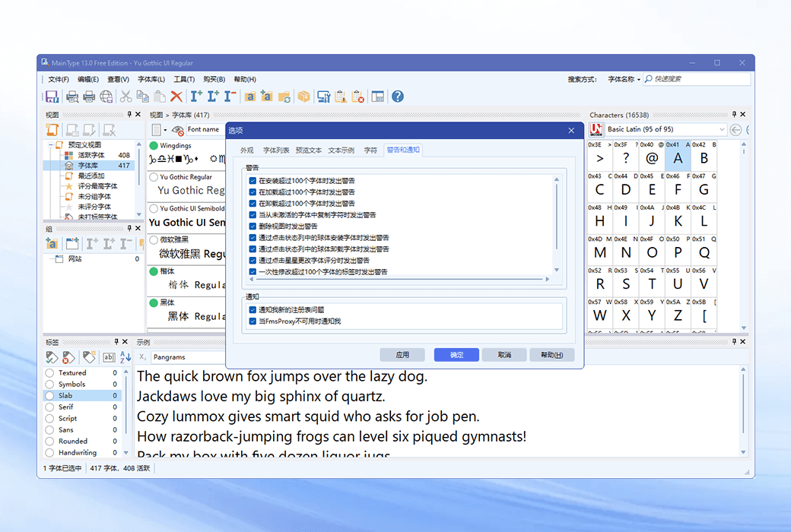Image resolution: width=791 pixels, height=532 pixels.
Task: Open the 文件(F) menu
Action: tap(59, 79)
